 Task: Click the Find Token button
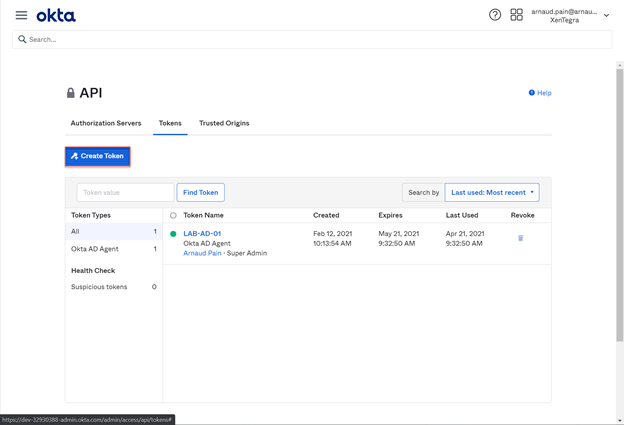click(x=200, y=192)
